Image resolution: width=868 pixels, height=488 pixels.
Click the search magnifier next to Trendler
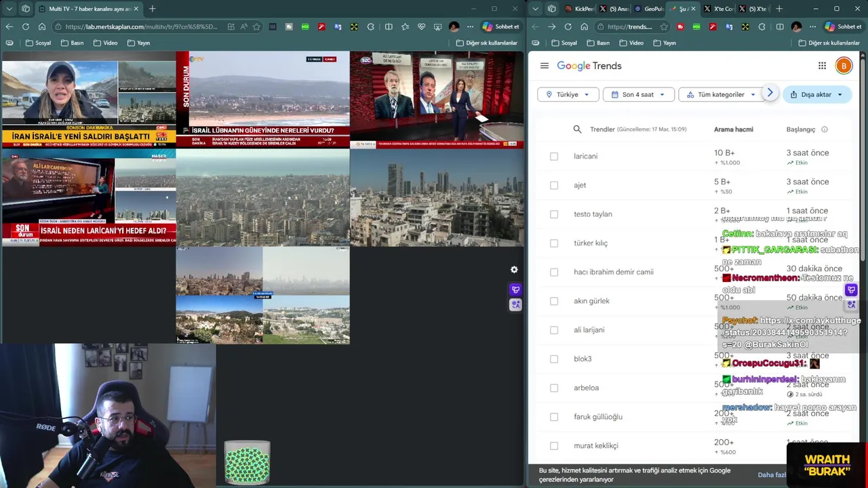(x=577, y=129)
